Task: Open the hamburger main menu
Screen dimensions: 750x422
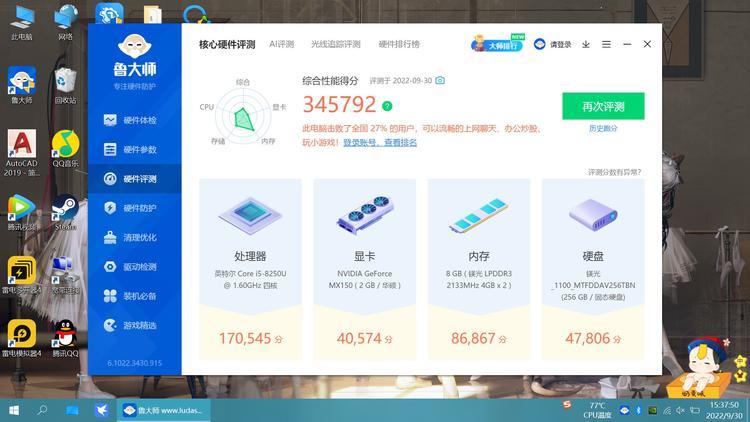Action: [x=605, y=44]
